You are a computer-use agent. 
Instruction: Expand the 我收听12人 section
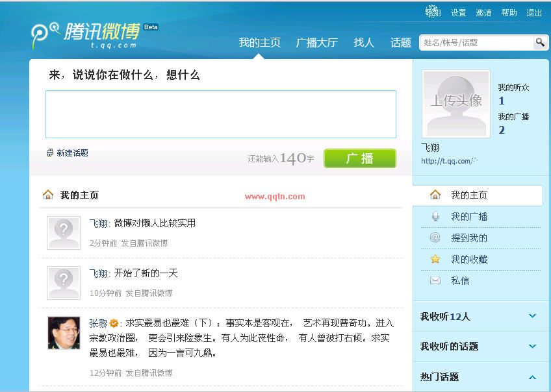(x=532, y=316)
